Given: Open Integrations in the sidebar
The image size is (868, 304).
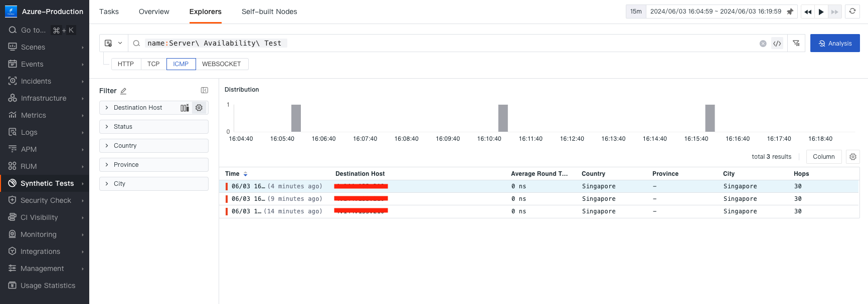Looking at the screenshot, I should (x=45, y=251).
